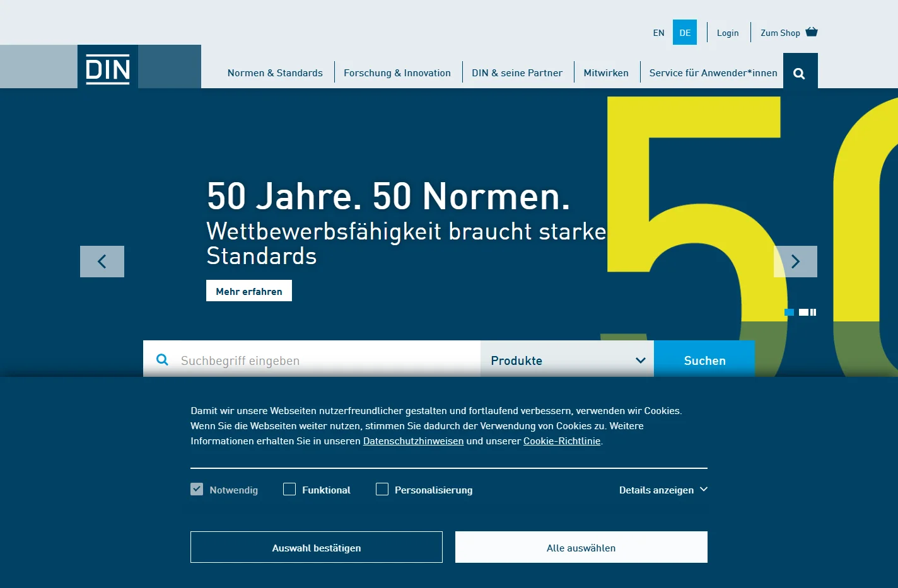Open Mitwirken menu
Screen dimensions: 898x588
pos(606,73)
